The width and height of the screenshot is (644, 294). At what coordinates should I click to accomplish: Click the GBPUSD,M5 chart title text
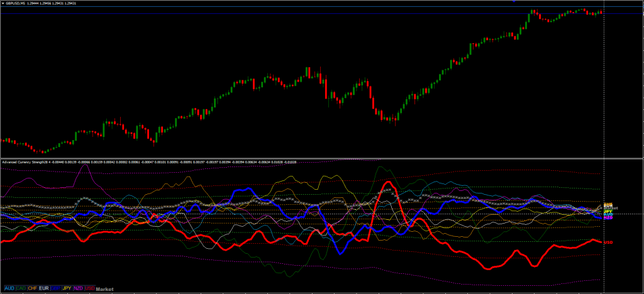click(16, 3)
